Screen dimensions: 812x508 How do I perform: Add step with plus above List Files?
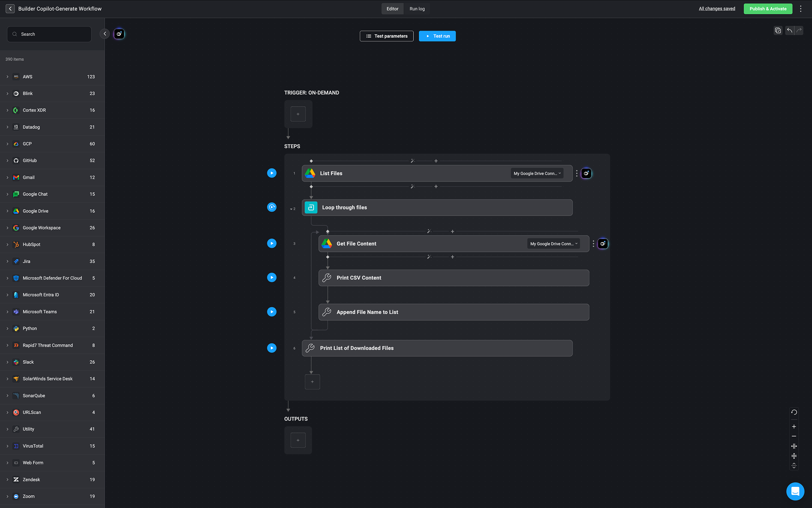(x=436, y=161)
